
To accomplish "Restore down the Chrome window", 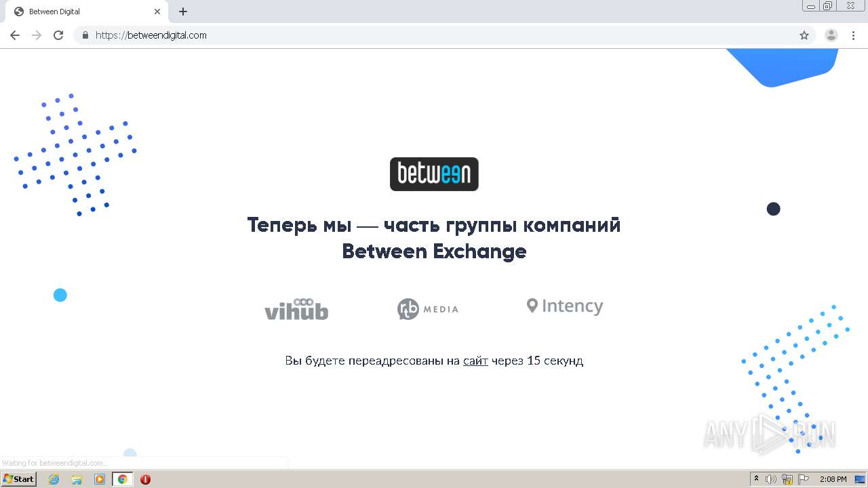I will (828, 6).
